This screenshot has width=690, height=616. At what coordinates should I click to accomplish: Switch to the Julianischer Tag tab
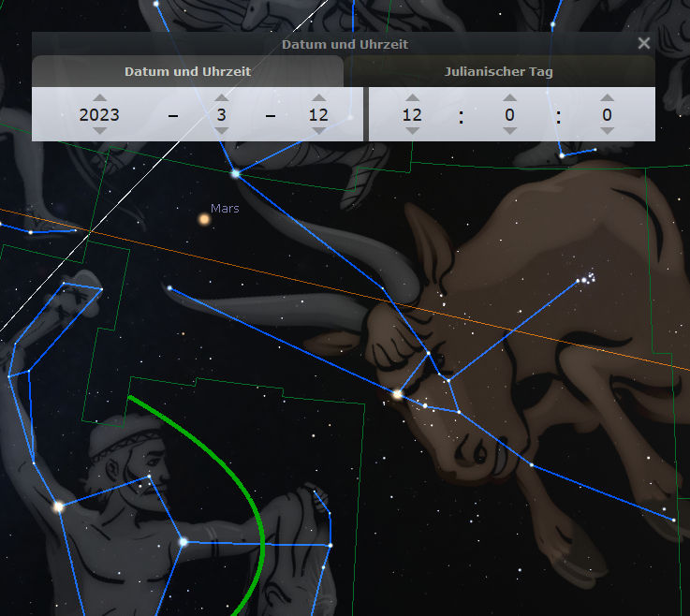[499, 71]
